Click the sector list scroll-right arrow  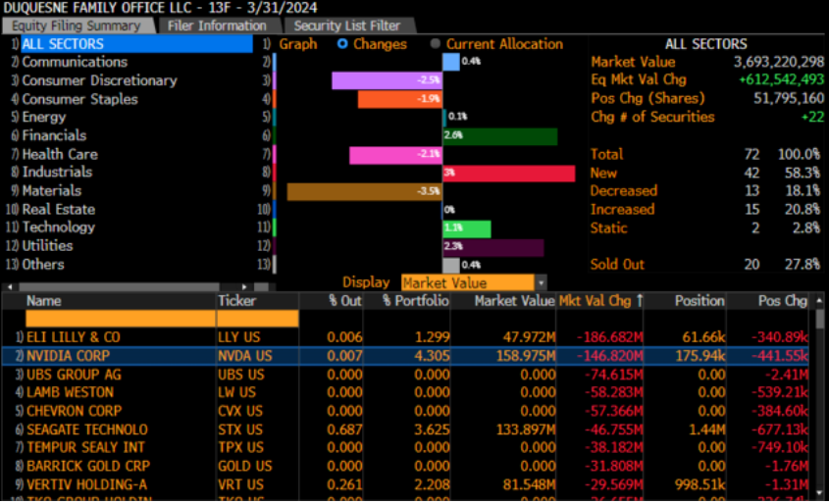[244, 287]
